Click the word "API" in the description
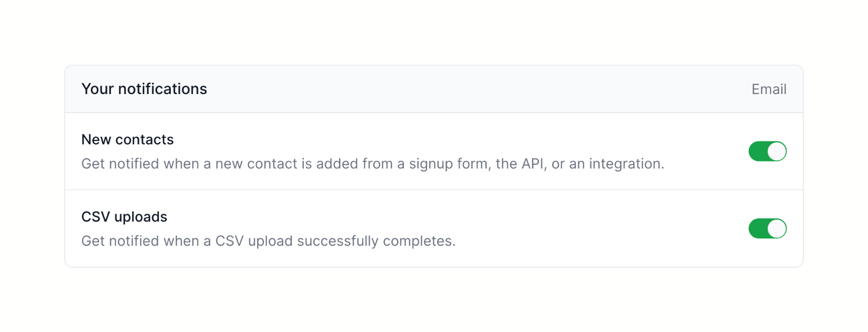This screenshot has height=332, width=868. tap(532, 164)
